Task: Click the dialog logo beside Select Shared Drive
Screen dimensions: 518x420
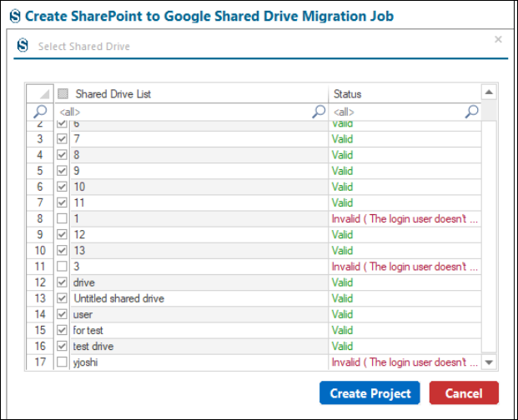Action: 23,45
